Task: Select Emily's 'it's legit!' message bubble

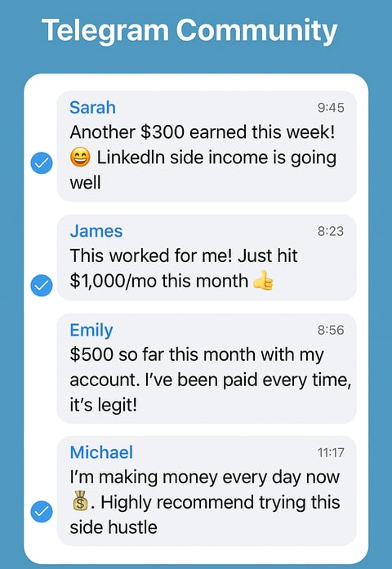Action: pyautogui.click(x=207, y=368)
